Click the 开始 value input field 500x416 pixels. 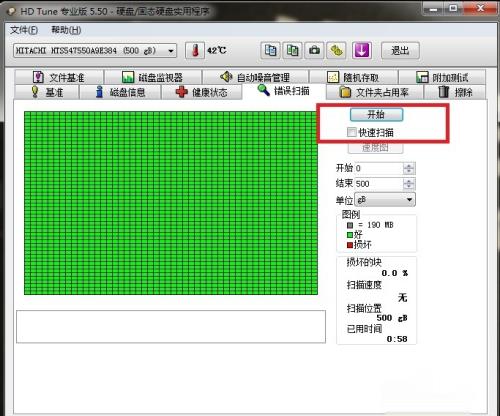[378, 168]
